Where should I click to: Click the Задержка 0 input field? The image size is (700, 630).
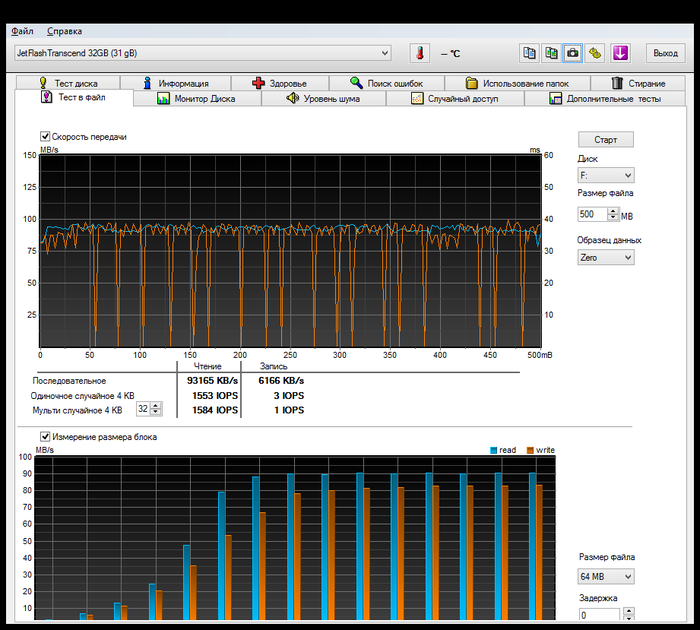click(x=599, y=615)
